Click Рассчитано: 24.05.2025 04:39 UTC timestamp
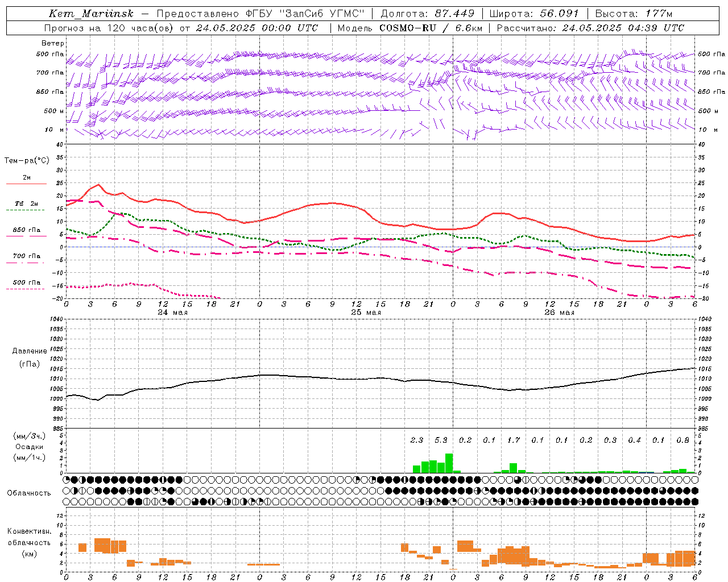The width and height of the screenshot is (728, 582). pos(590,28)
